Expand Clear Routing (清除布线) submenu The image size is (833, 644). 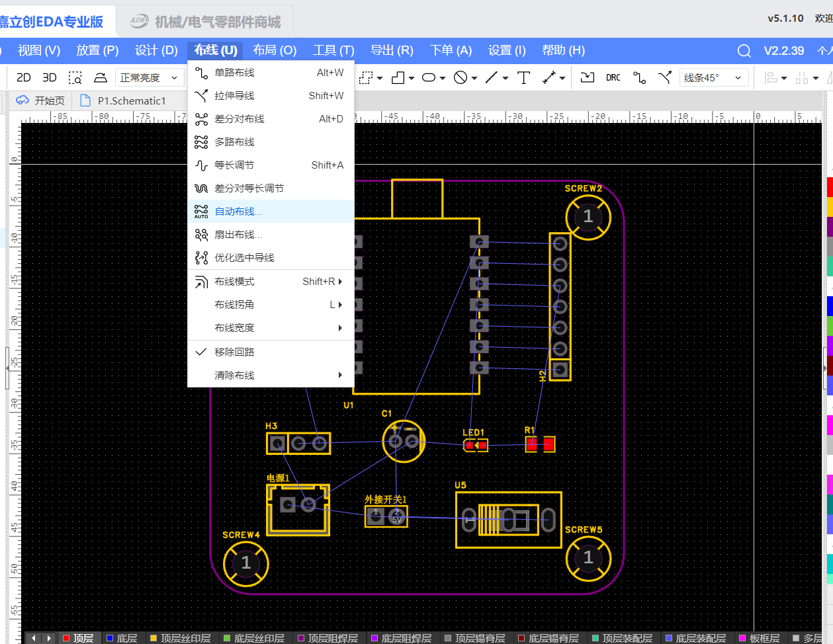pyautogui.click(x=271, y=376)
